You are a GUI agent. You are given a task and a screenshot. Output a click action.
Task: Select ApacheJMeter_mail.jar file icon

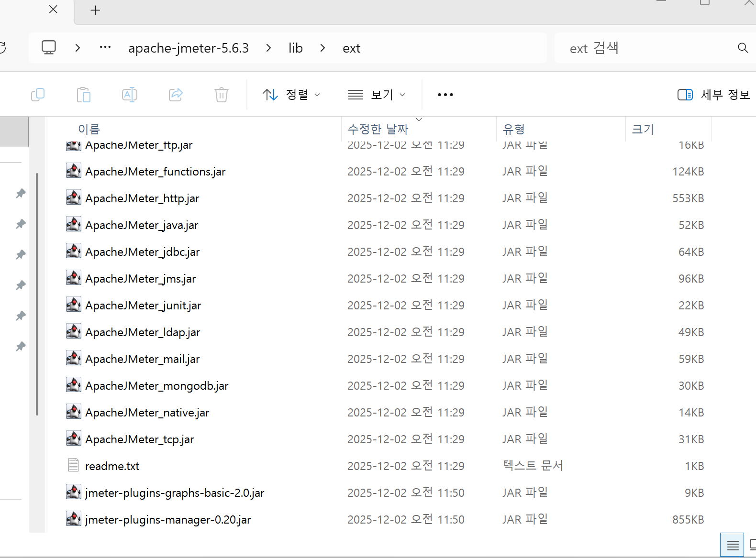(x=74, y=359)
